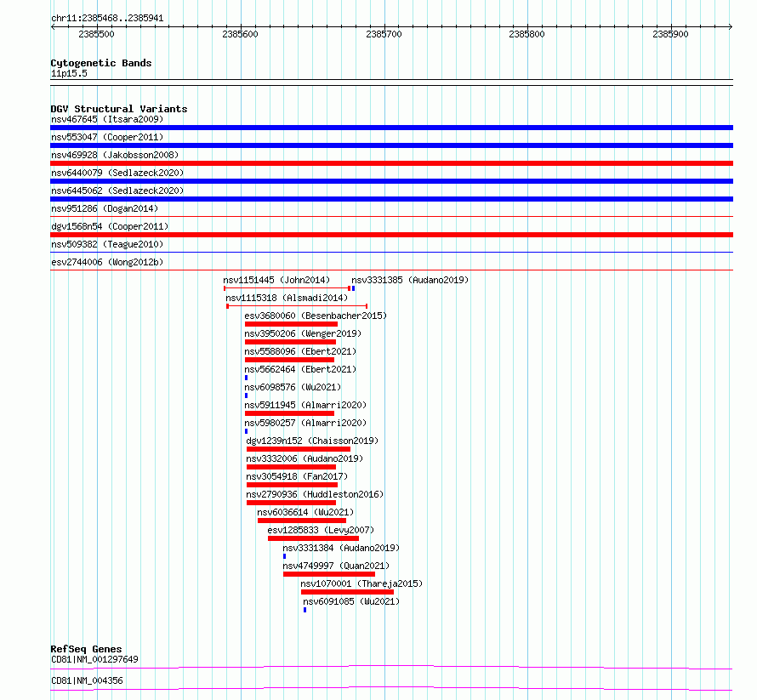Click the red bar under esv3680060

pyautogui.click(x=291, y=324)
